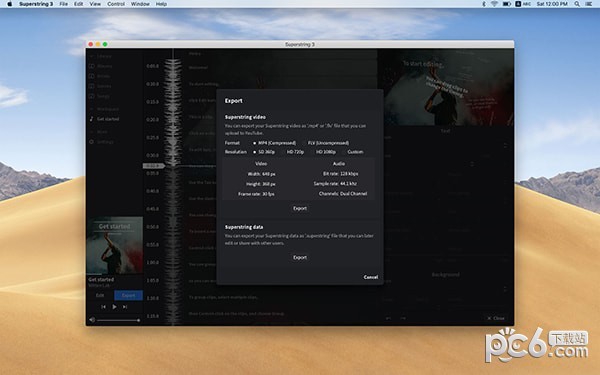Open Genres in the sidebar

point(100,86)
